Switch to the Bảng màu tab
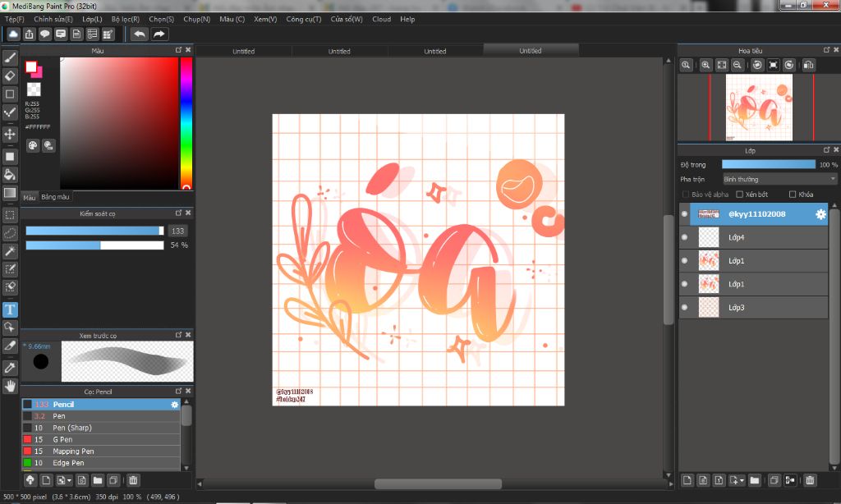The image size is (841, 504). pos(55,197)
